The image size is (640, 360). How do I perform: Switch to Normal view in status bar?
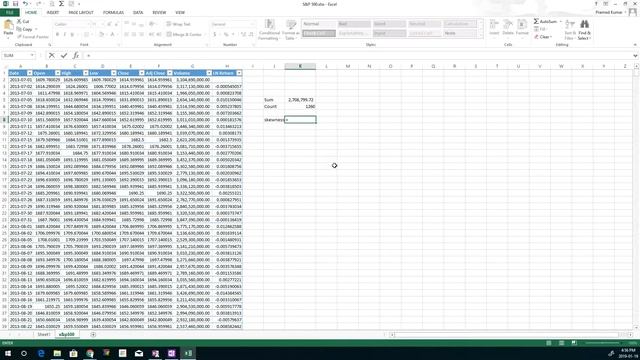(549, 343)
